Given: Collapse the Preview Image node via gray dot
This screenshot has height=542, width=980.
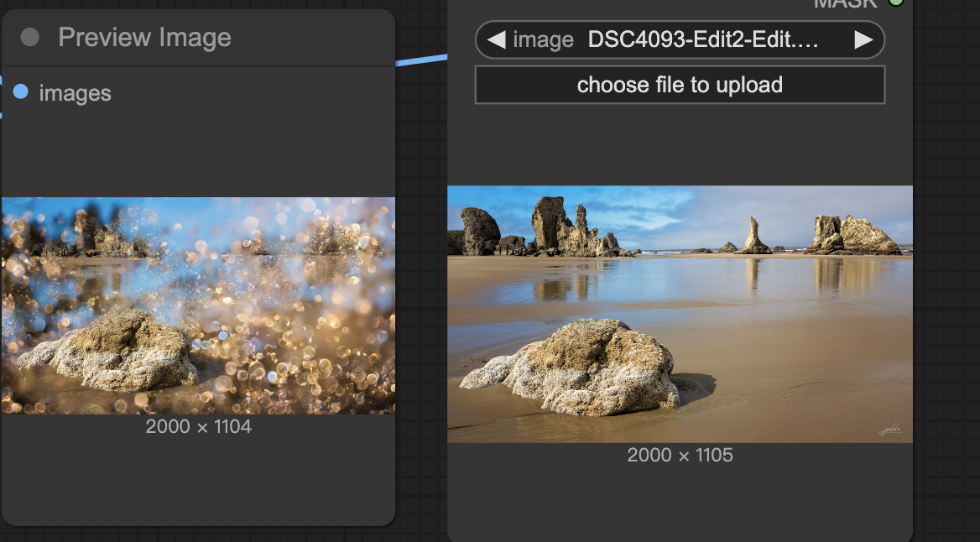Looking at the screenshot, I should pos(30,38).
